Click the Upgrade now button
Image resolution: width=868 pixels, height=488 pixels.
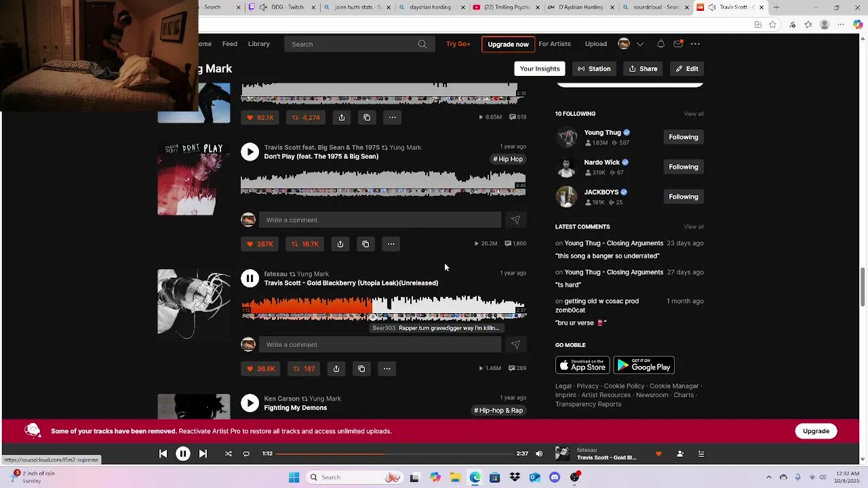pyautogui.click(x=508, y=44)
